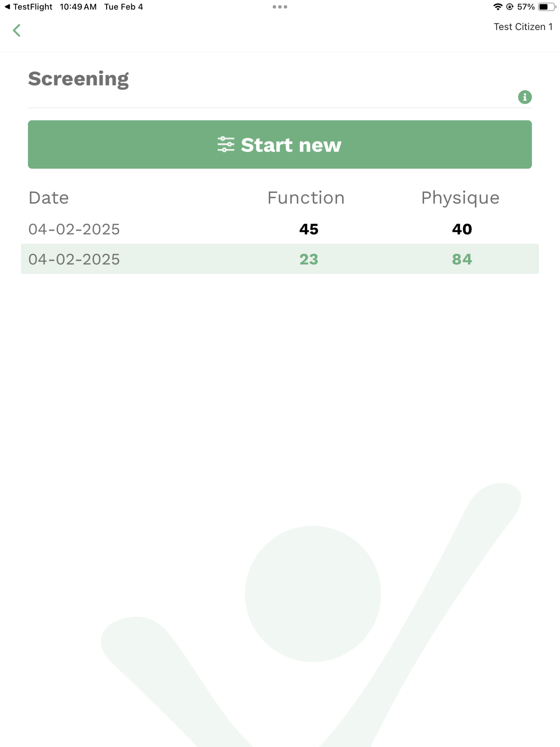Select the highlighted 04-02-2025 screening row
Screen dimensions: 560x747
280,259
